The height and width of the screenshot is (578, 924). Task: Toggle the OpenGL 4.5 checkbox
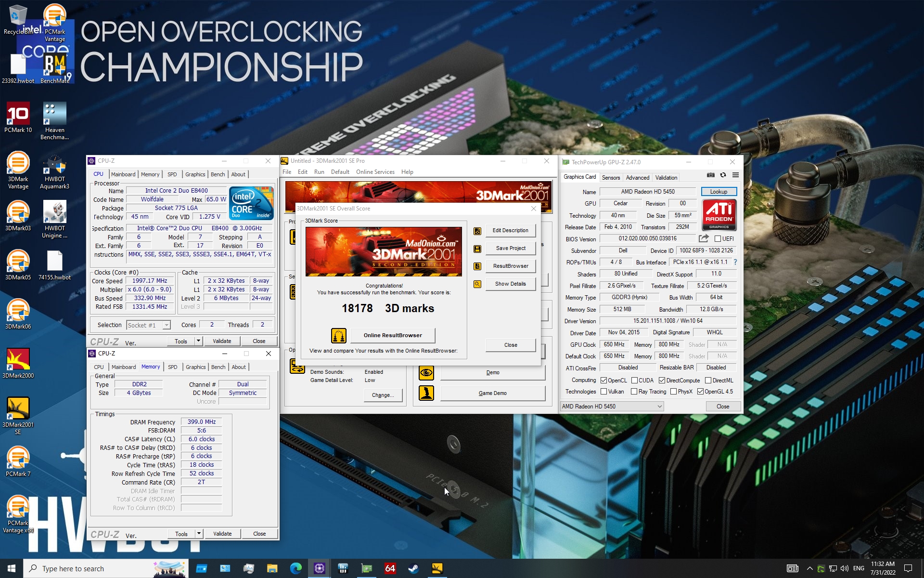click(x=700, y=392)
